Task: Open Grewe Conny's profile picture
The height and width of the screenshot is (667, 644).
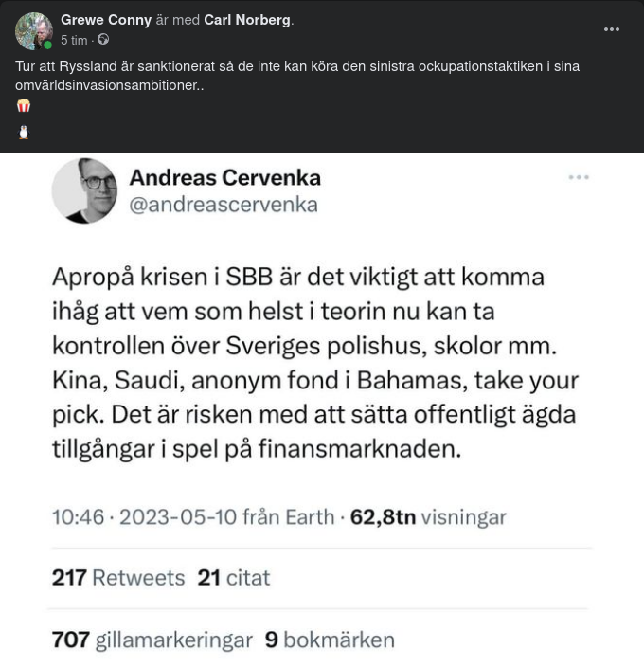Action: pyautogui.click(x=32, y=29)
